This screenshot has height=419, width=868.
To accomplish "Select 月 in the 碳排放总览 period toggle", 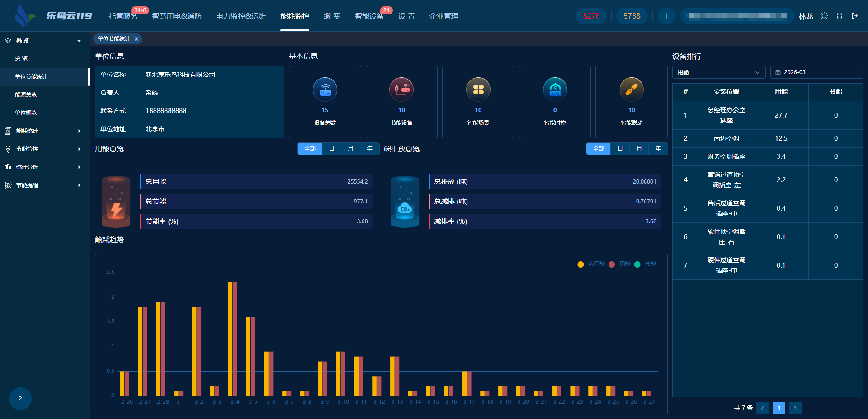I will (639, 149).
